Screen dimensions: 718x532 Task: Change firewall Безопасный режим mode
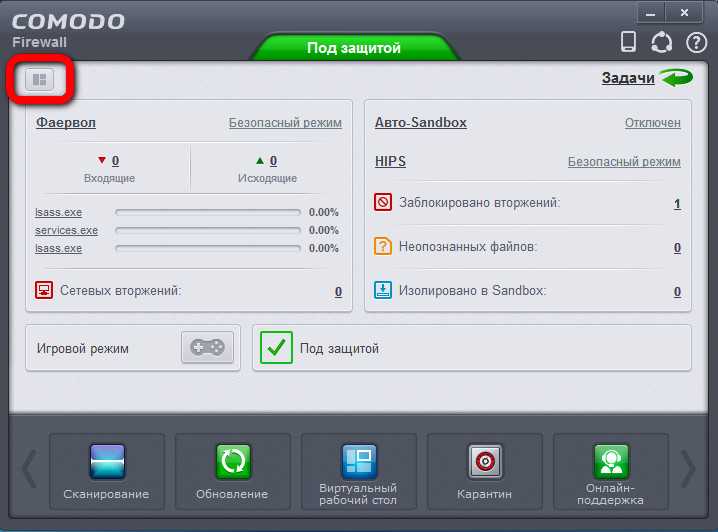click(x=285, y=123)
